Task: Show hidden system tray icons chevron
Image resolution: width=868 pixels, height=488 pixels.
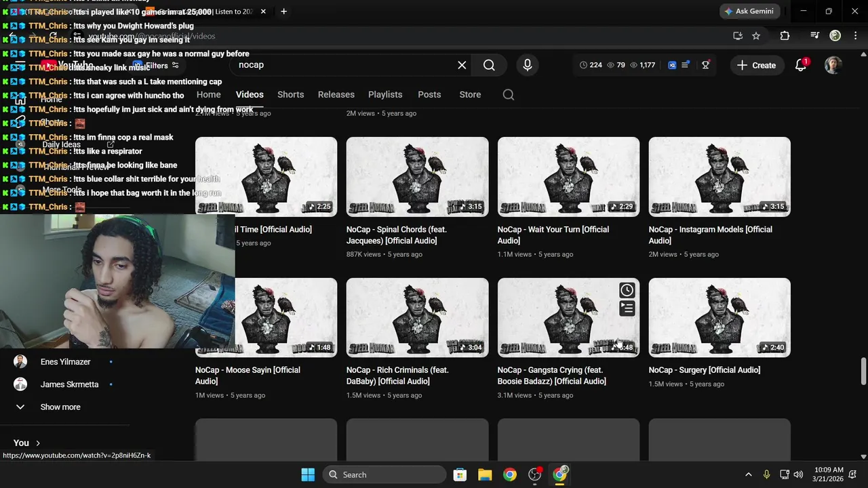Action: click(748, 474)
